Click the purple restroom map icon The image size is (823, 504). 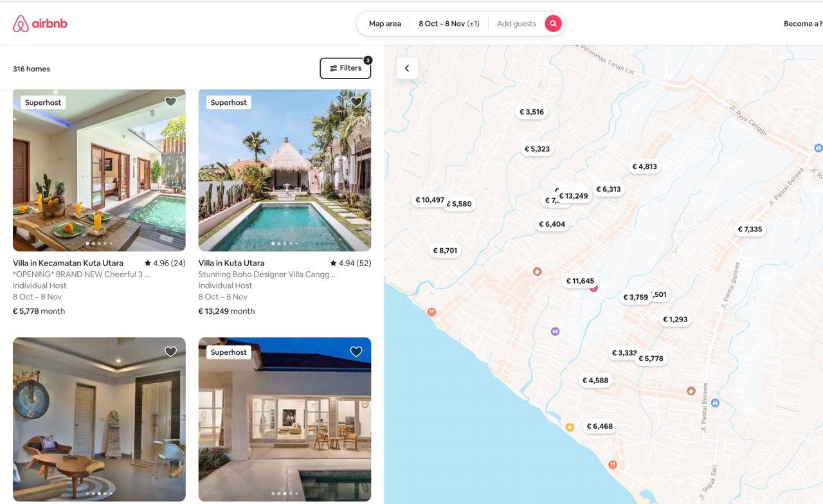[x=555, y=332]
